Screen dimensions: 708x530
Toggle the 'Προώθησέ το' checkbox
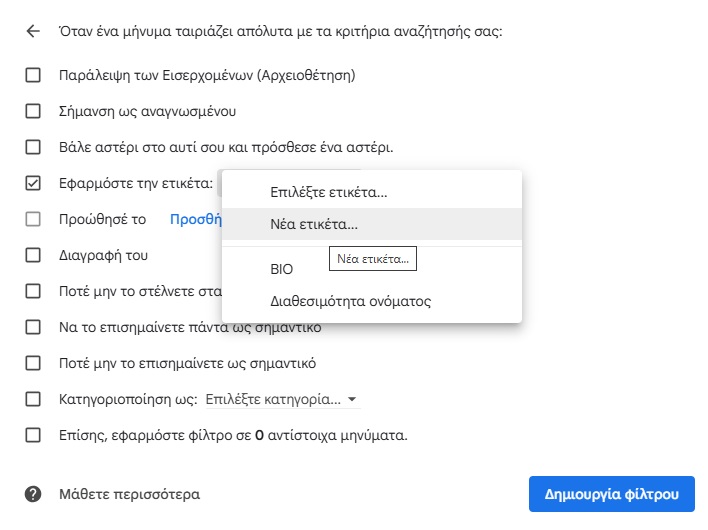pyautogui.click(x=33, y=219)
